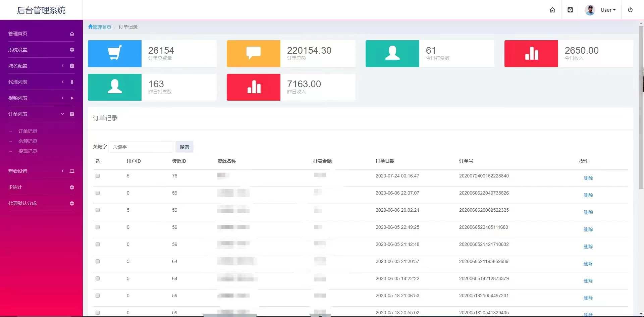Tick the checkbox for order 2020060622040735626

pyautogui.click(x=98, y=193)
